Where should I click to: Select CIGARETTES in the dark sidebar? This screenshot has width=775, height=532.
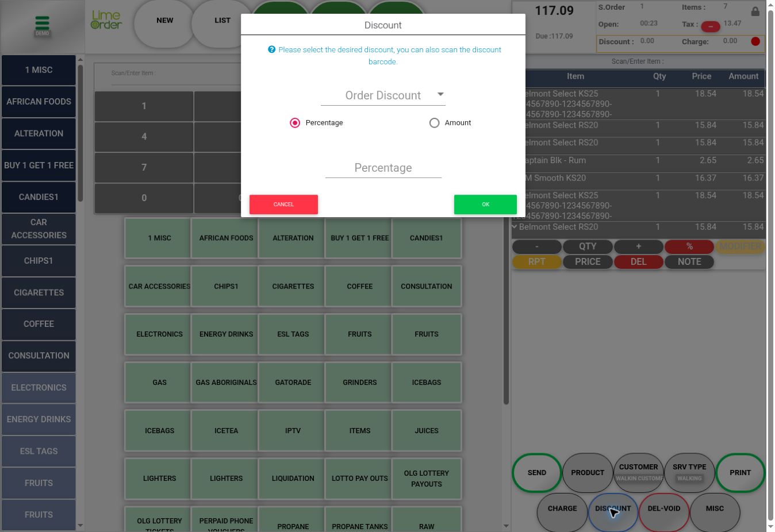(39, 292)
